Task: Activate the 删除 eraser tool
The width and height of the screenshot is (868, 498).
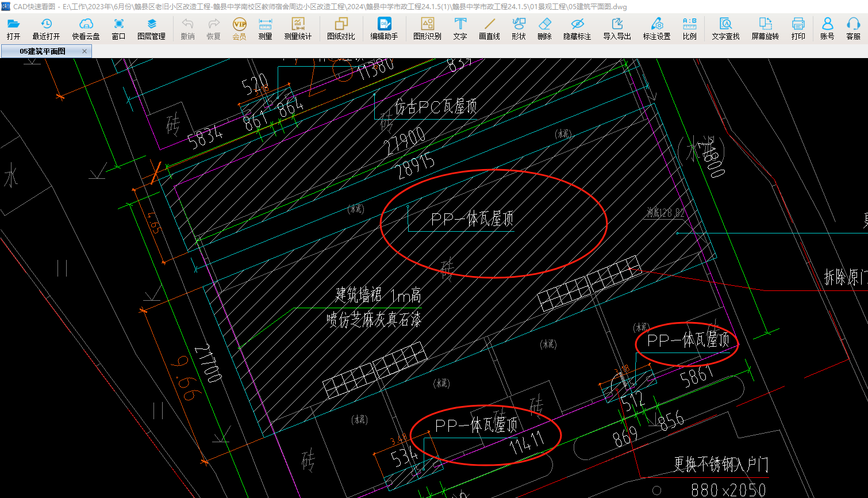Action: [x=544, y=29]
